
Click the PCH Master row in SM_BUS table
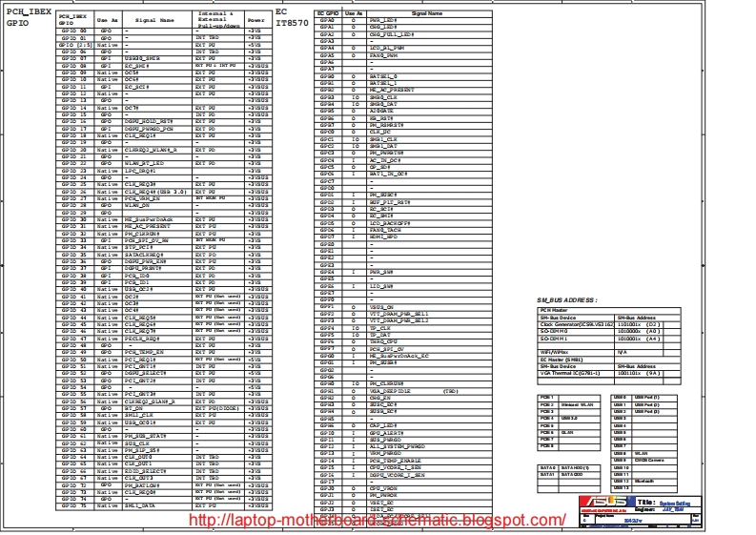554,310
